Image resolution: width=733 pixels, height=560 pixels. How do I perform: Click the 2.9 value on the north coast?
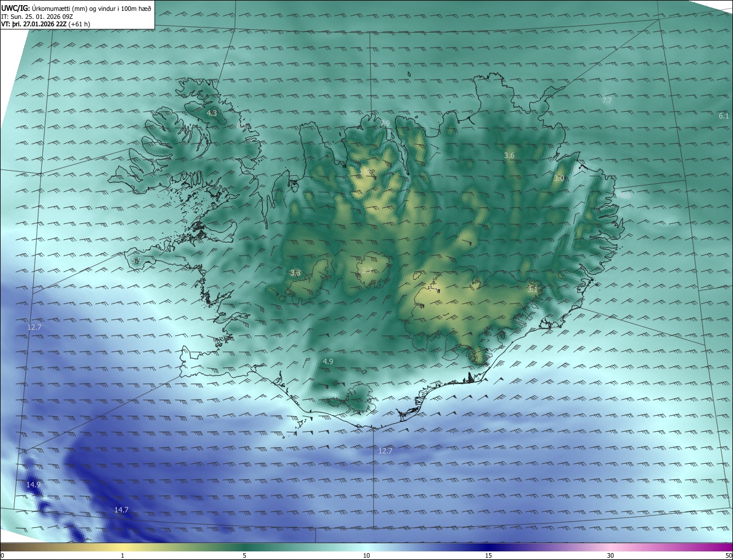[x=385, y=124]
